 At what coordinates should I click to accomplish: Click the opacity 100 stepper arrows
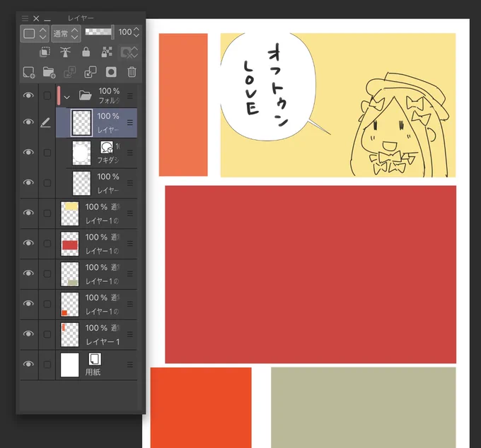(x=137, y=32)
